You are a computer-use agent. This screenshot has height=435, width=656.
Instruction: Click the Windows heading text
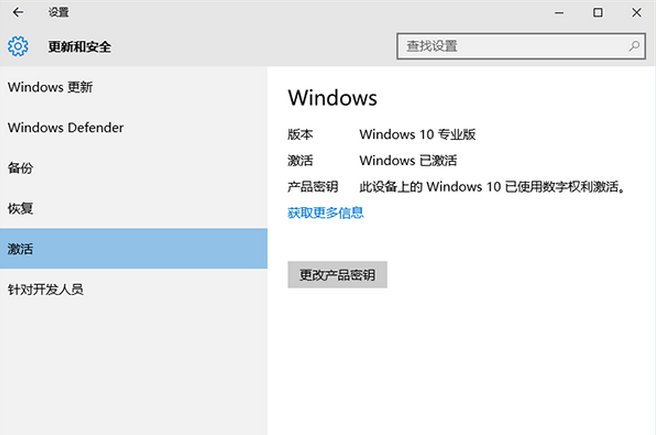(333, 98)
